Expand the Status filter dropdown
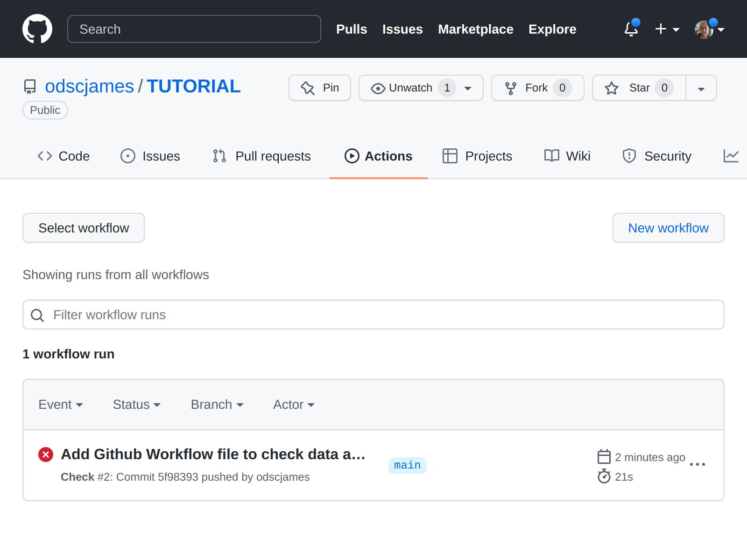Viewport: 747px width, 560px height. [137, 405]
